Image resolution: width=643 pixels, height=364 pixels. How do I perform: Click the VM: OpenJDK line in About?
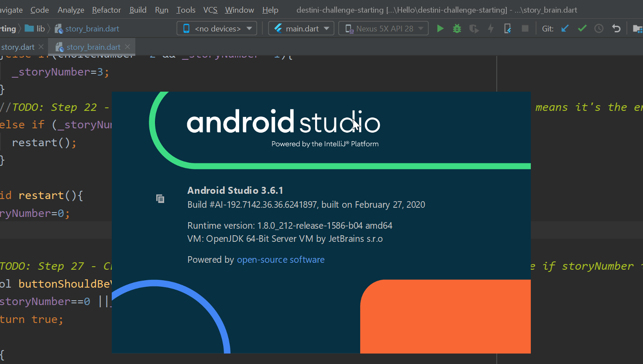(x=285, y=239)
